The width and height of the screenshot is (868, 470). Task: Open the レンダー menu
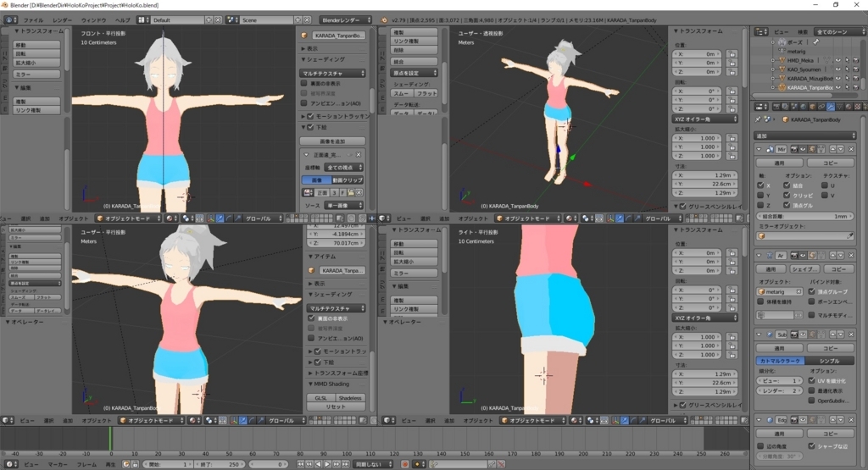pyautogui.click(x=63, y=20)
